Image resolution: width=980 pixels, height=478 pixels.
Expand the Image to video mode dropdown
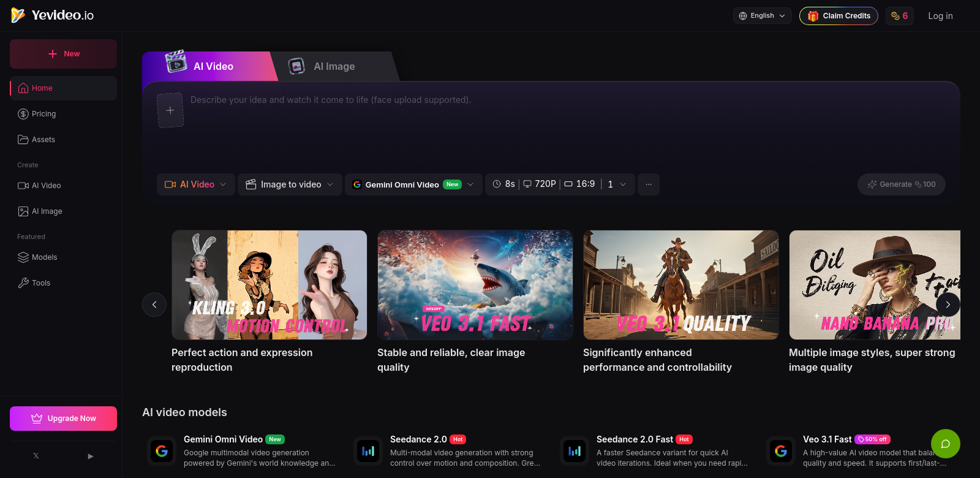pyautogui.click(x=290, y=184)
